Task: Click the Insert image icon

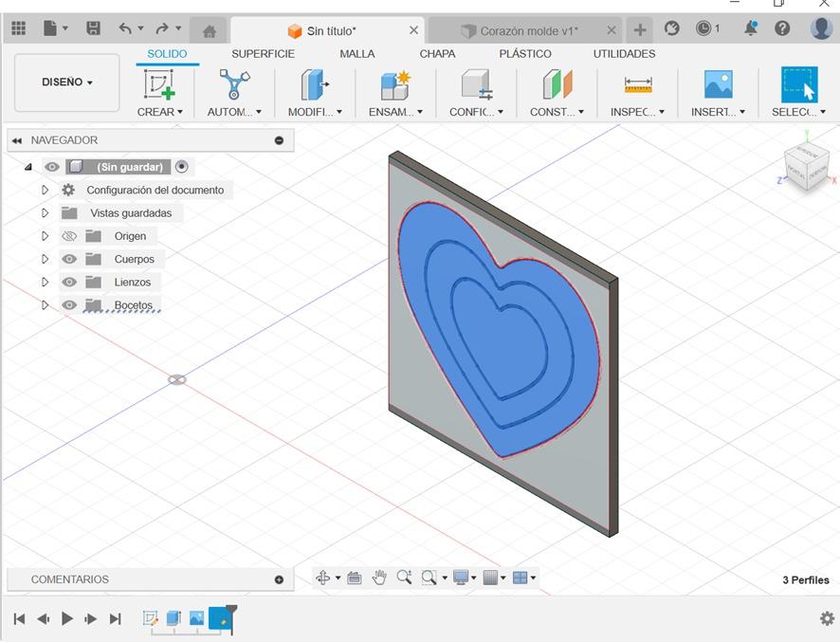Action: 718,85
